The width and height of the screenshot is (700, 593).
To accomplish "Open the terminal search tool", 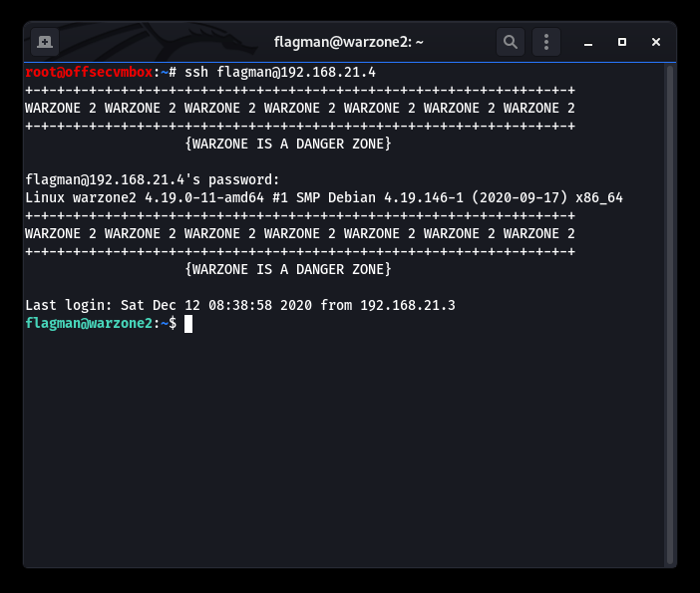I will pos(511,42).
